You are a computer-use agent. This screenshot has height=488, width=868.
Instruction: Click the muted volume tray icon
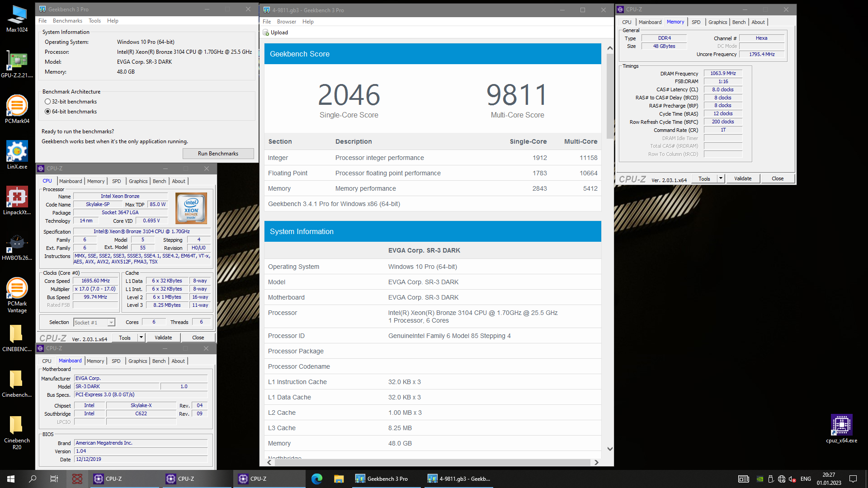click(x=792, y=479)
